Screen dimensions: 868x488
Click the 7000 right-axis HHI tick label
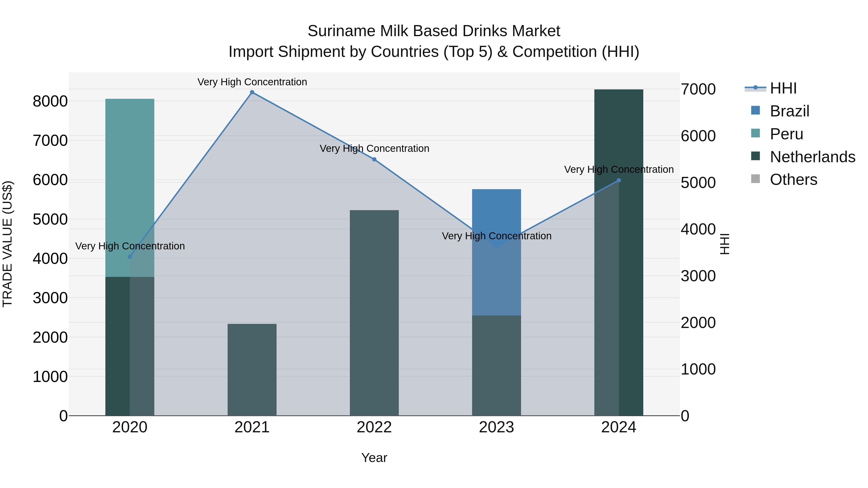pyautogui.click(x=698, y=89)
